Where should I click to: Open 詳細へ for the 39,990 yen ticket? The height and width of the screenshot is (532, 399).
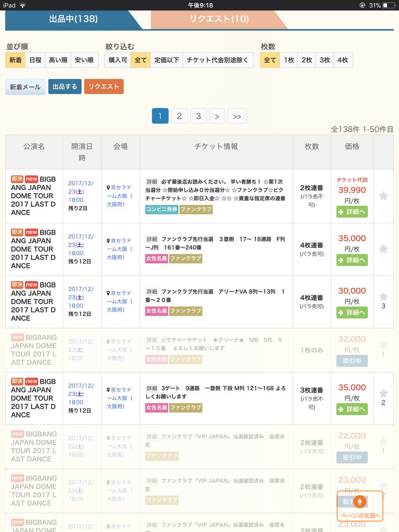point(352,212)
